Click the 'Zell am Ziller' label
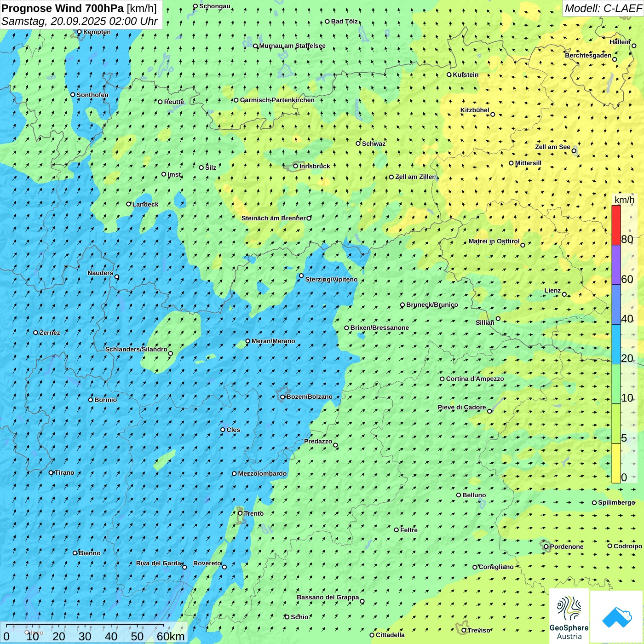Screen dimensions: 644x644 (415, 177)
